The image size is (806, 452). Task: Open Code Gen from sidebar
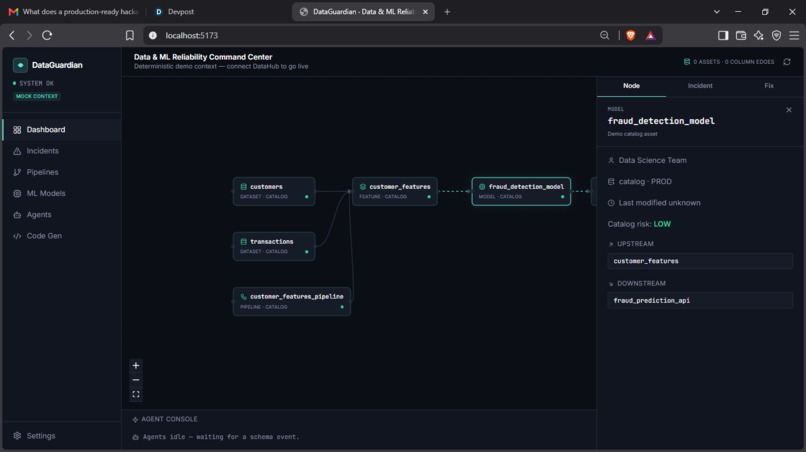tap(62, 236)
